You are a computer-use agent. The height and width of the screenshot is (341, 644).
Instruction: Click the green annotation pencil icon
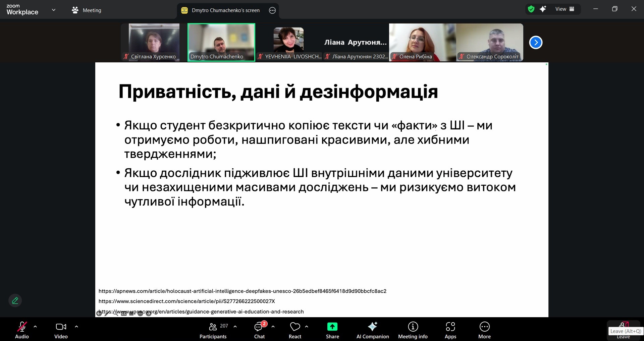tap(15, 300)
